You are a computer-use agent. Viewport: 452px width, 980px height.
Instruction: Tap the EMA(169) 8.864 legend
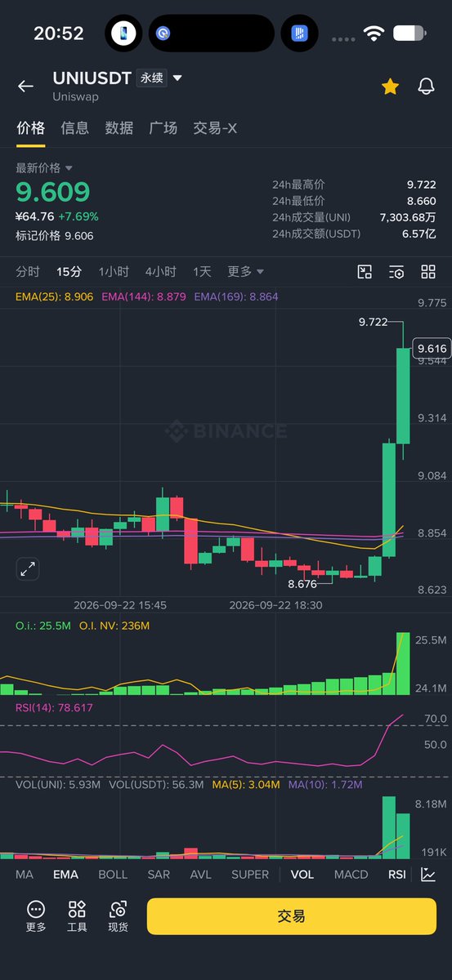236,297
